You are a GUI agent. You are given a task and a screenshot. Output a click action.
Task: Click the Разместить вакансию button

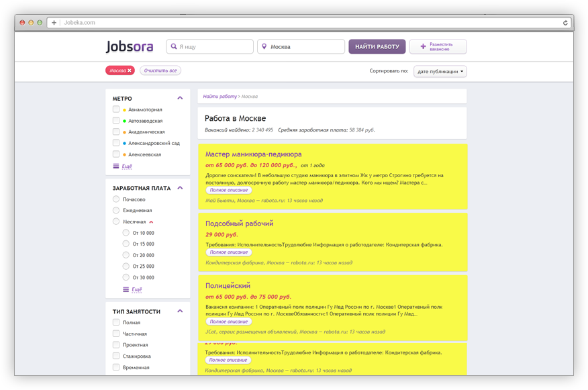438,46
